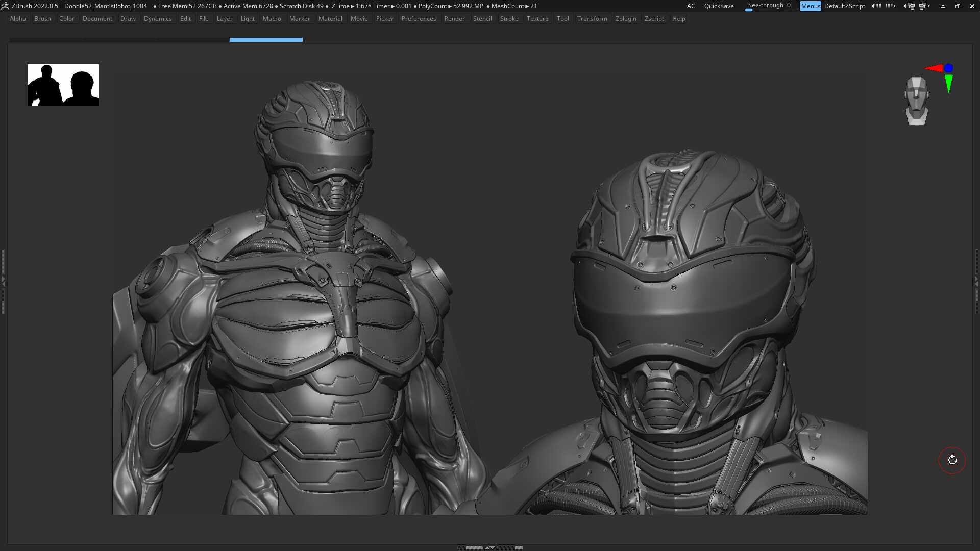Open the Preferences menu

click(x=419, y=19)
